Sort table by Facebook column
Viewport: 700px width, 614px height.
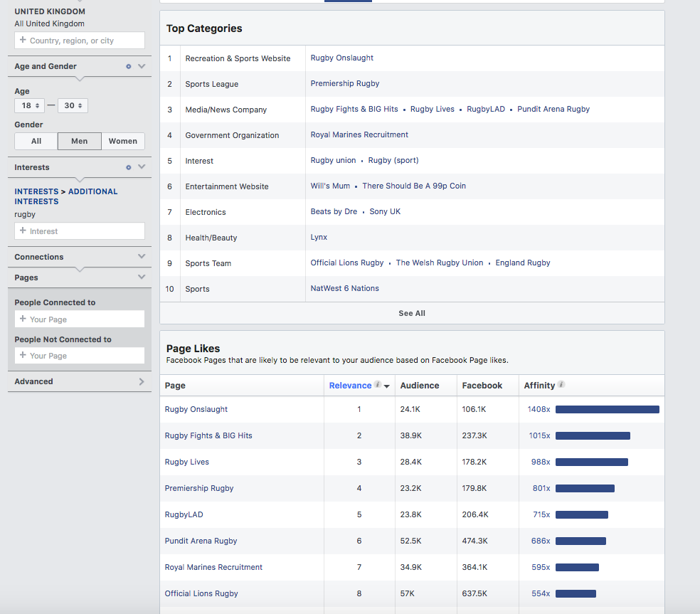pyautogui.click(x=482, y=386)
